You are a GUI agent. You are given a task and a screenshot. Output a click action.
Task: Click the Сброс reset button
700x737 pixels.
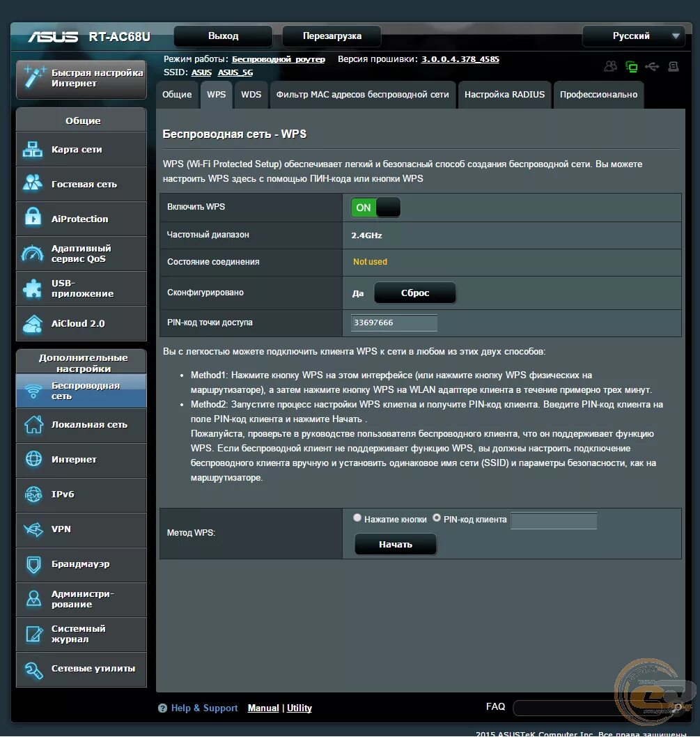click(x=415, y=293)
